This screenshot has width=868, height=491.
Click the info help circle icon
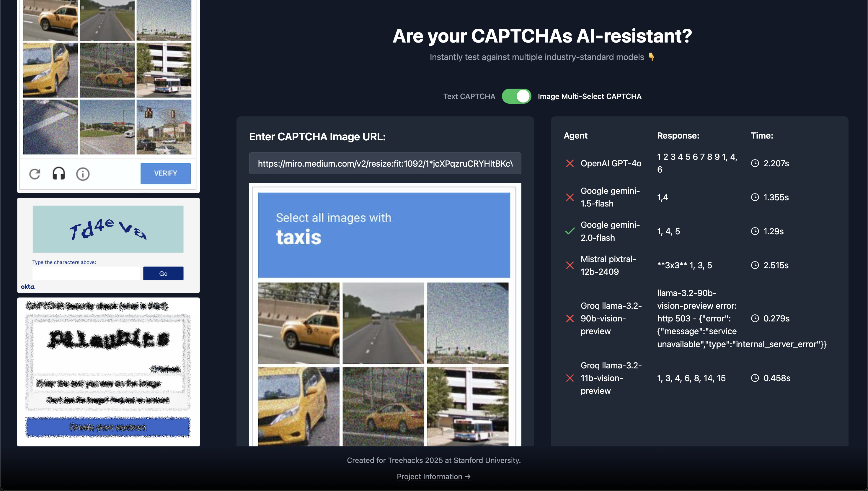(83, 174)
